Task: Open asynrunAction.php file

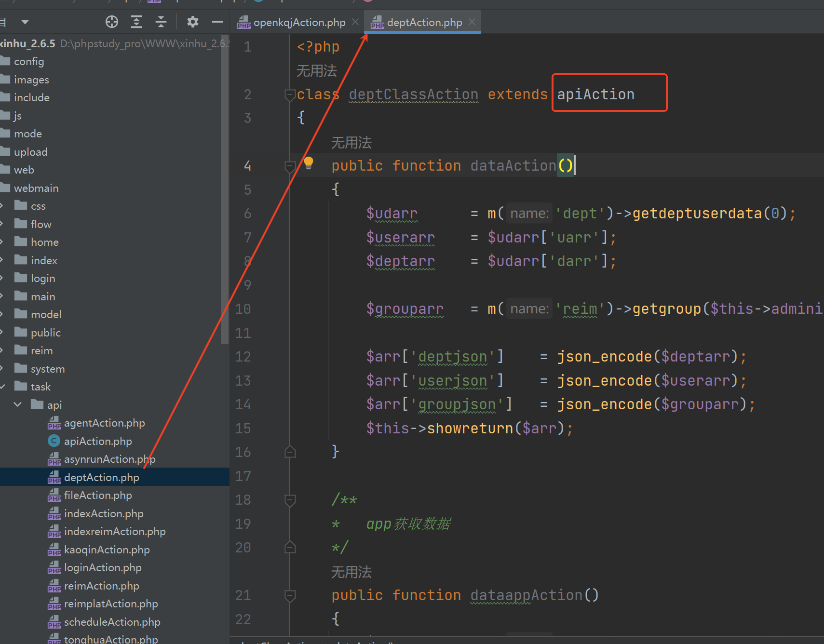Action: (109, 459)
